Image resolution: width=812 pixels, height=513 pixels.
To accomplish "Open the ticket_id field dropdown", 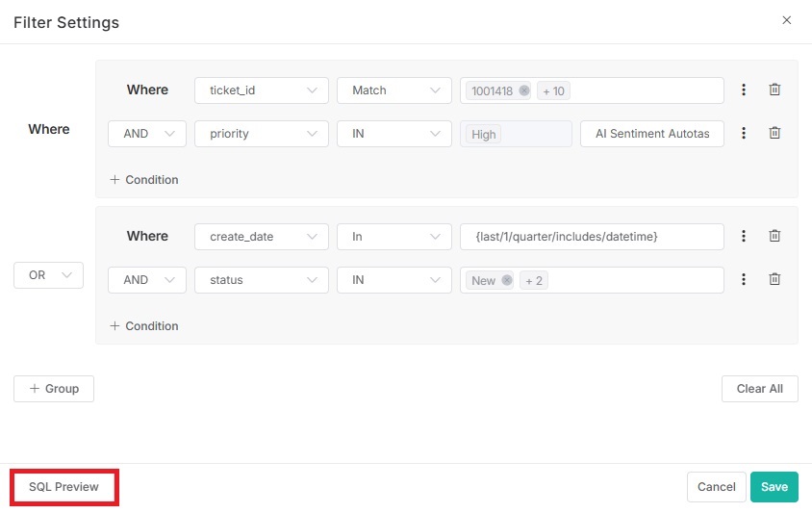I will pos(262,90).
